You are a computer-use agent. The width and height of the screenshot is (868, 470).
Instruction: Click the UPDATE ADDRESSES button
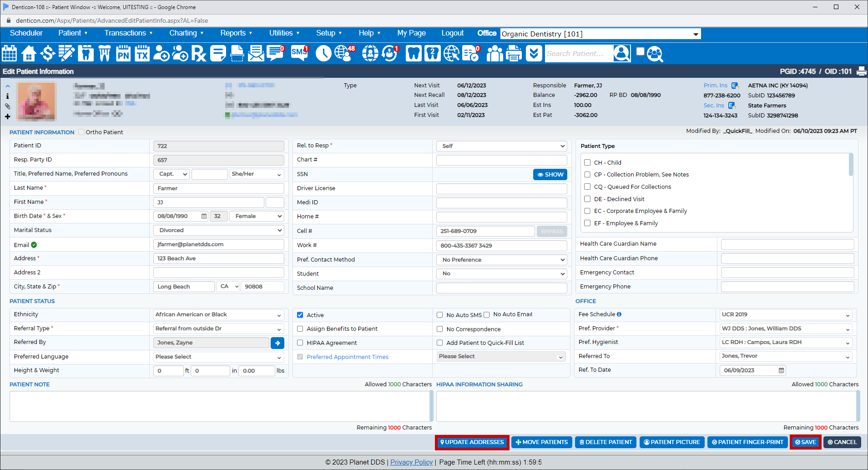tap(472, 442)
